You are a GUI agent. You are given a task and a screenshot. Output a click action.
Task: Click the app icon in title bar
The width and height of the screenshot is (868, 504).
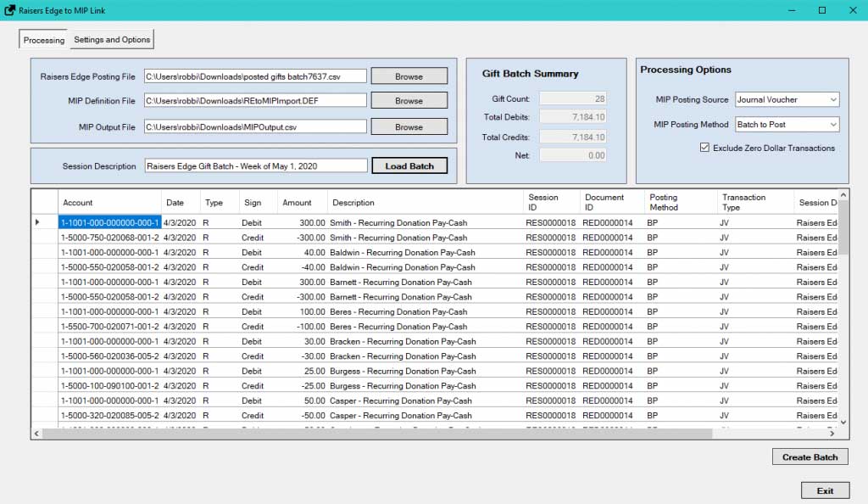coord(9,10)
